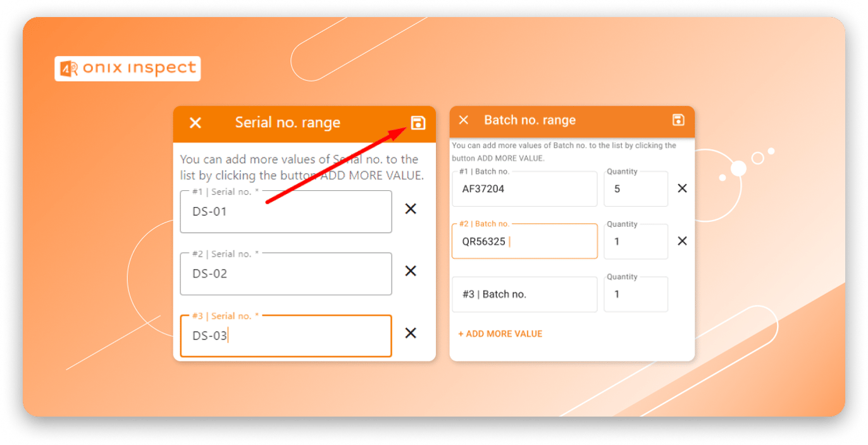Remove serial number DS-03 row
Screen dimensions: 868x445
point(411,332)
